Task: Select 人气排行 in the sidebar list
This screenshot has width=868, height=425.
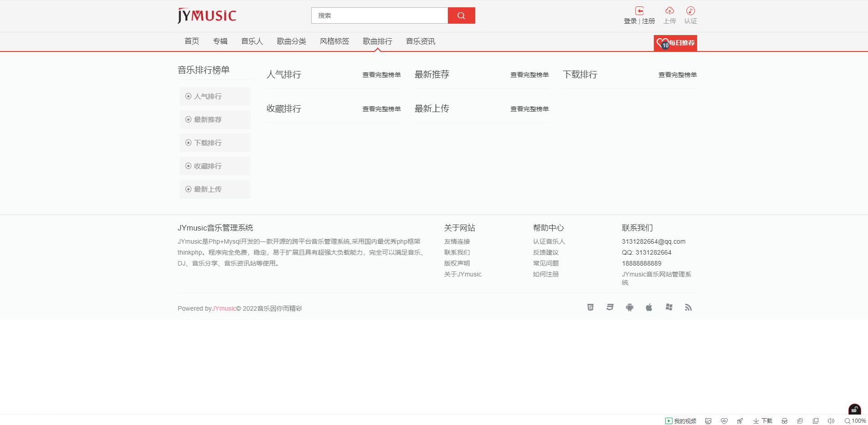Action: [215, 97]
